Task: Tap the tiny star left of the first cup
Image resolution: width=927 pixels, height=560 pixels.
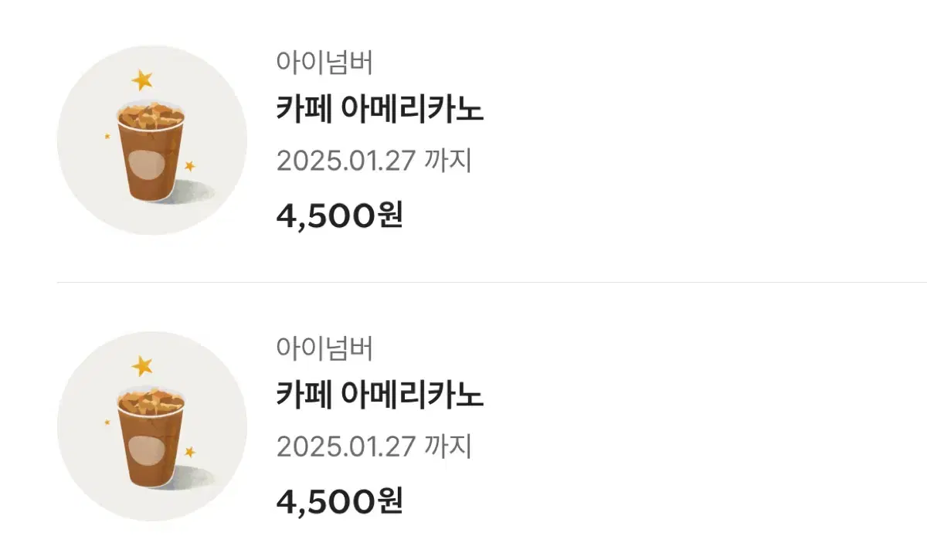Action: [x=107, y=136]
